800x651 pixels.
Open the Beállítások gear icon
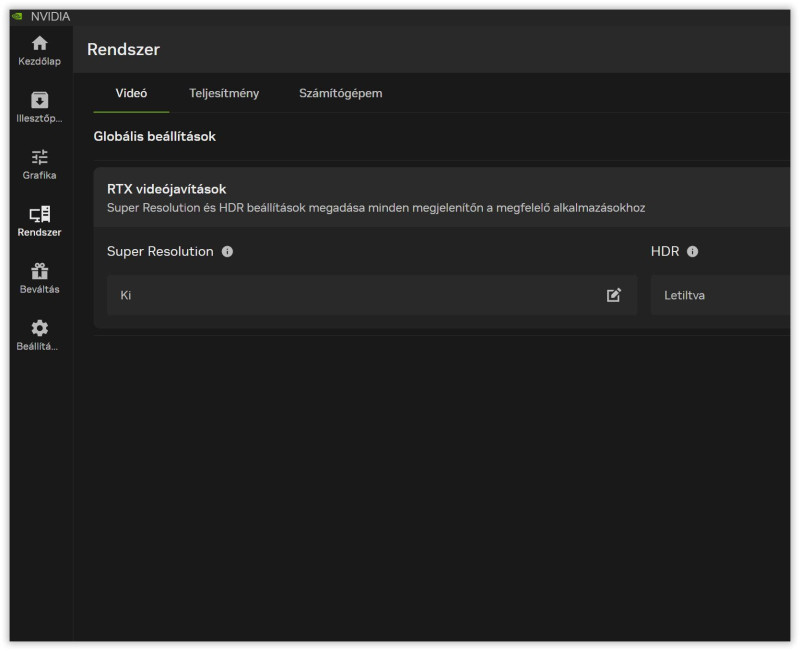click(40, 328)
